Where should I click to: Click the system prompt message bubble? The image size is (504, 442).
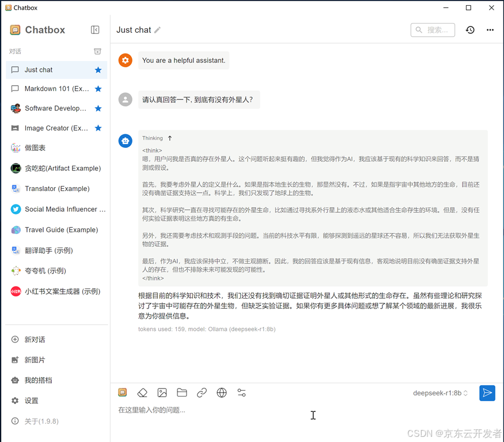click(184, 60)
